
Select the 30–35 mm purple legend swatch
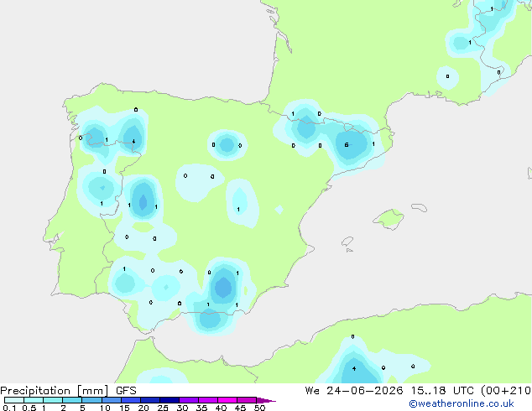(x=189, y=400)
